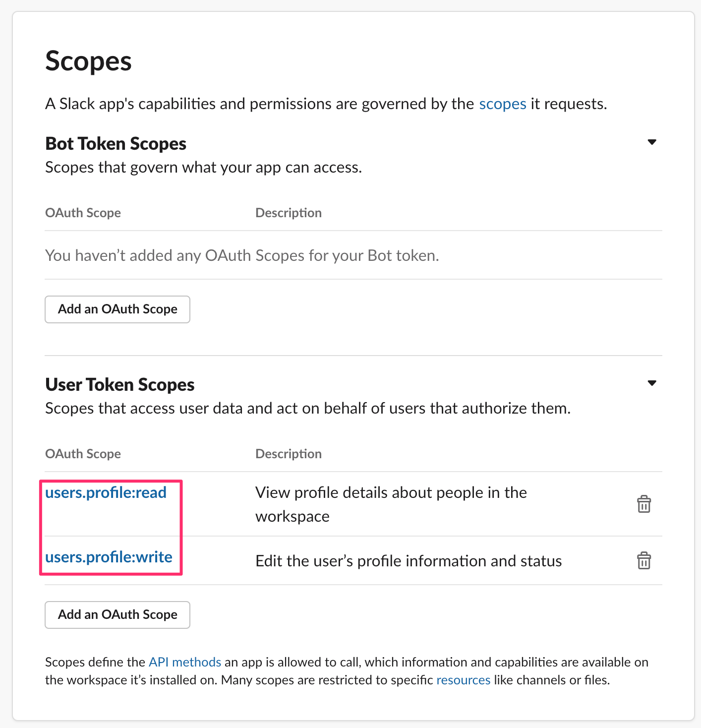Click Add an OAuth Scope under User Token Scopes
Screen dimensions: 701x728
coord(117,614)
